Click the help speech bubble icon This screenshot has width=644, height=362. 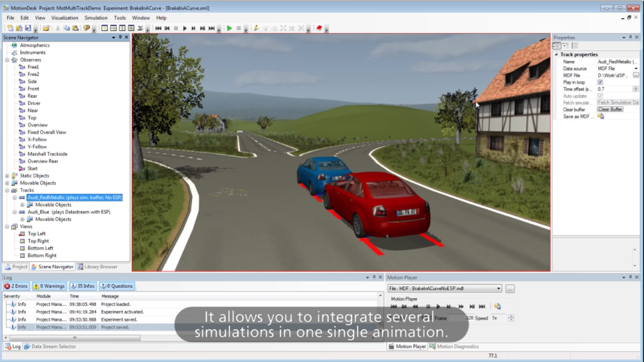[86, 28]
